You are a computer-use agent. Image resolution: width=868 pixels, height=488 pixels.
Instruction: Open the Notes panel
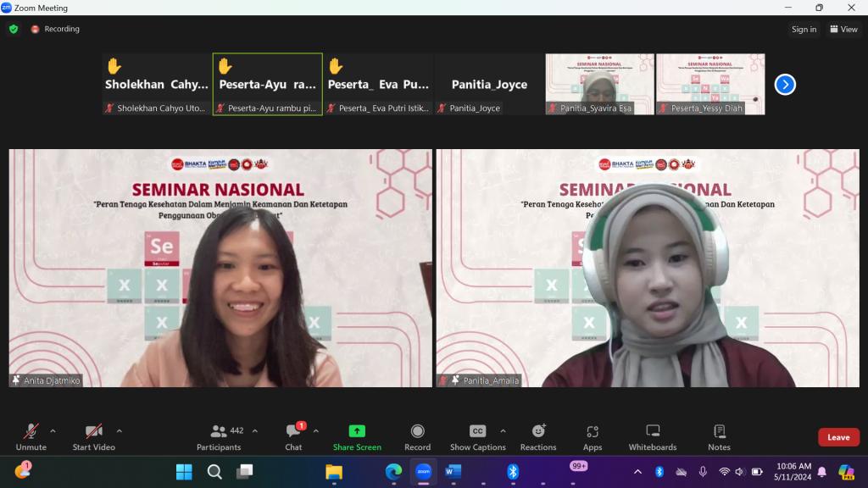click(x=719, y=436)
